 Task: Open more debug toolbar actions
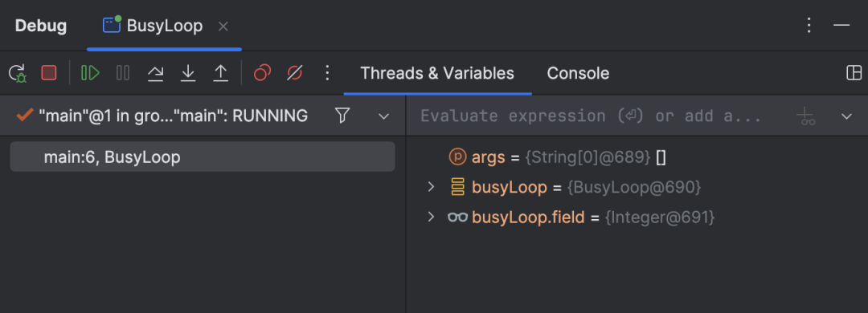pos(327,73)
